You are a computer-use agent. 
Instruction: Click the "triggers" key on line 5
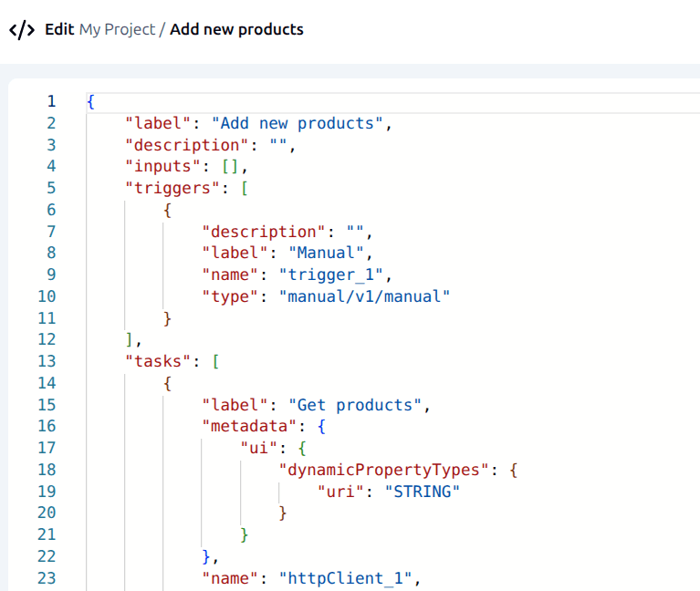pyautogui.click(x=172, y=188)
